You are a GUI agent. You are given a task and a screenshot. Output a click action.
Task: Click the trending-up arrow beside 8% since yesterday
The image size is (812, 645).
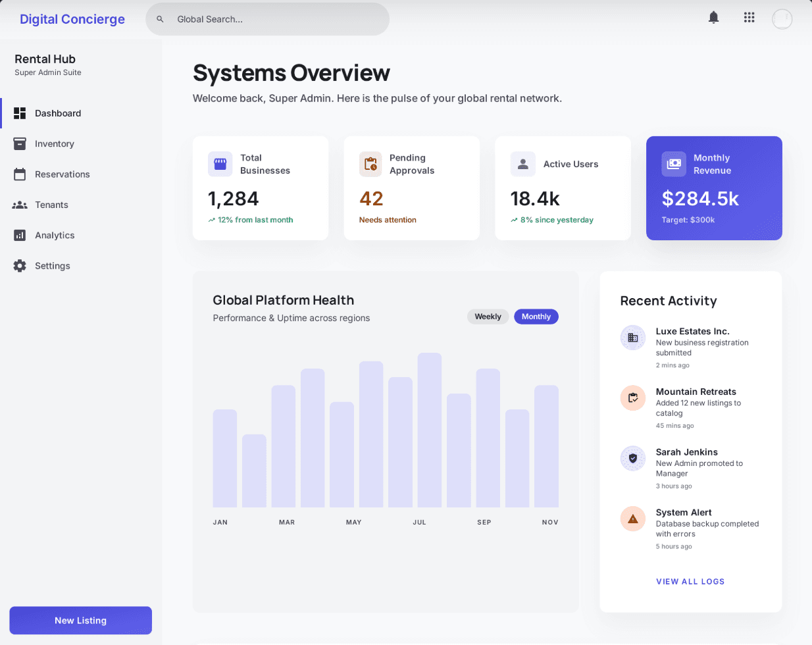click(x=514, y=220)
